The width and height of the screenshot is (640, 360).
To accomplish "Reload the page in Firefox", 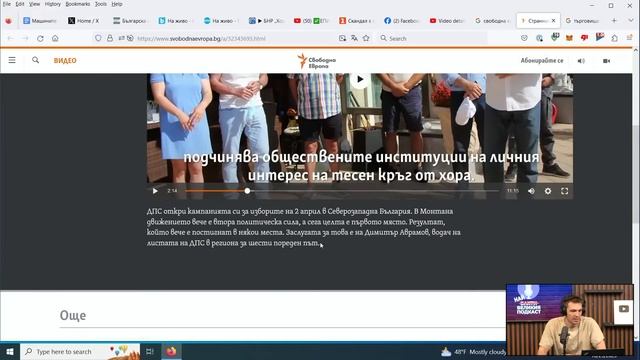I will point(40,38).
